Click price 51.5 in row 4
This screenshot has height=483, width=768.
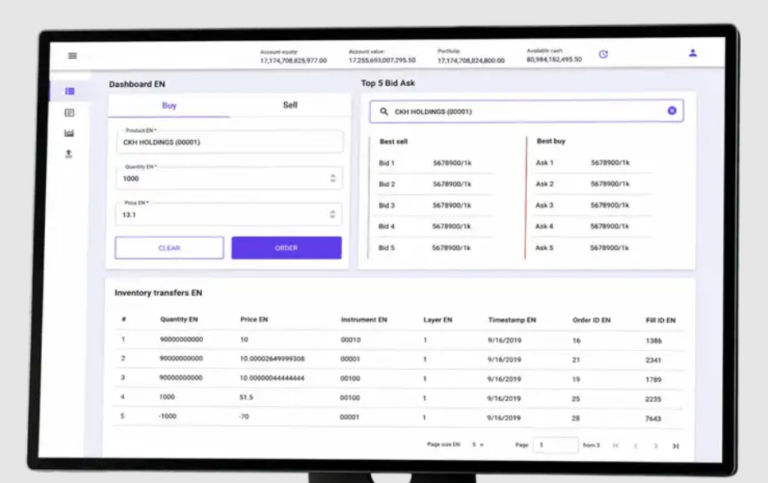246,397
